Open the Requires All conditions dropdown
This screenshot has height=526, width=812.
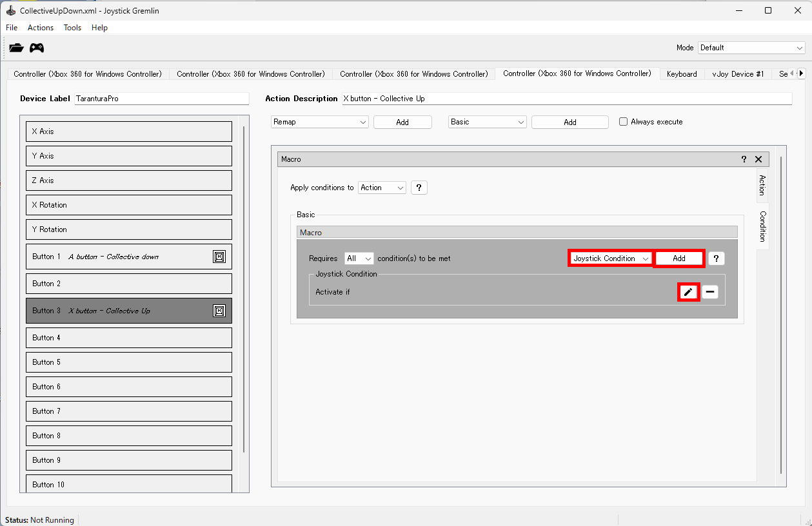click(359, 258)
